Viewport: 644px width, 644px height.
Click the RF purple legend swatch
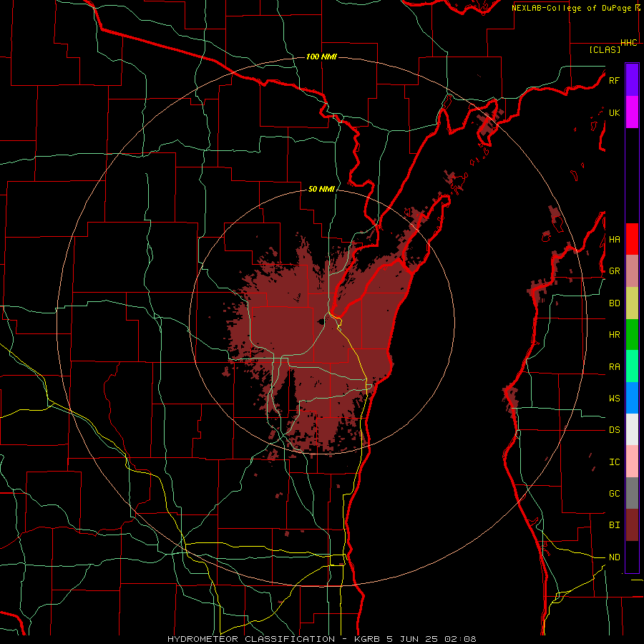[632, 80]
